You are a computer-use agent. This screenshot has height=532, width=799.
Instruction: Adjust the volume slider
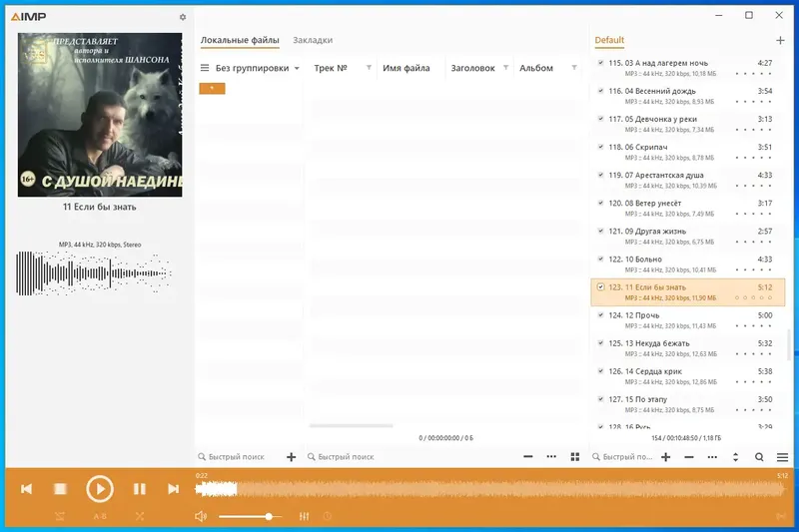[251, 517]
